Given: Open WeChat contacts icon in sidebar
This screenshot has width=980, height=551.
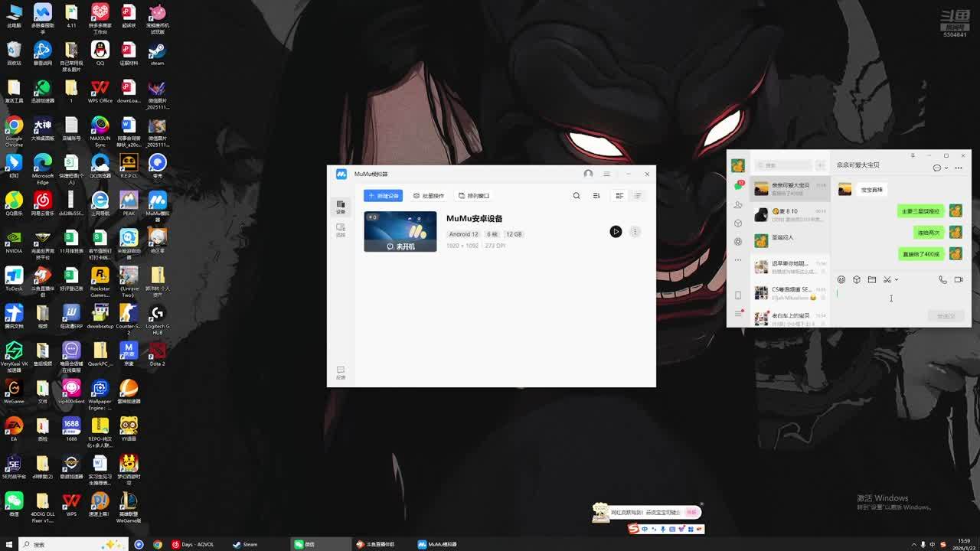Looking at the screenshot, I should (x=738, y=204).
